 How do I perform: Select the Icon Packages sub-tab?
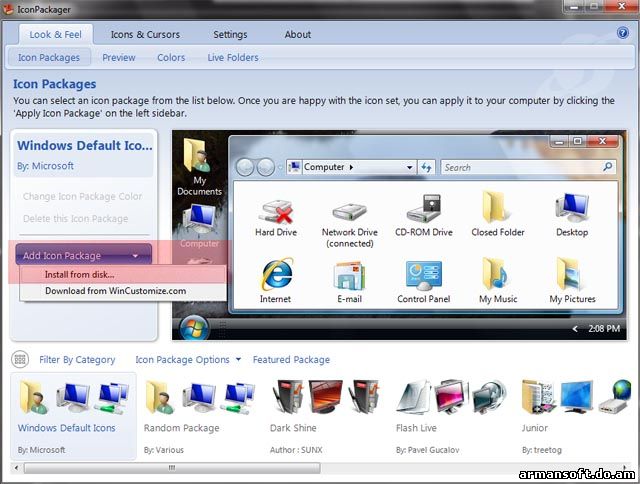[x=49, y=58]
